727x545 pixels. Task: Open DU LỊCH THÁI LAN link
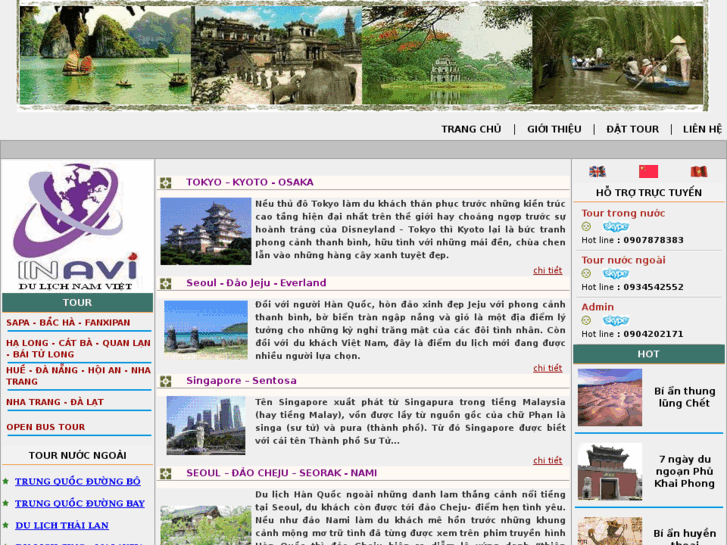coord(62,525)
